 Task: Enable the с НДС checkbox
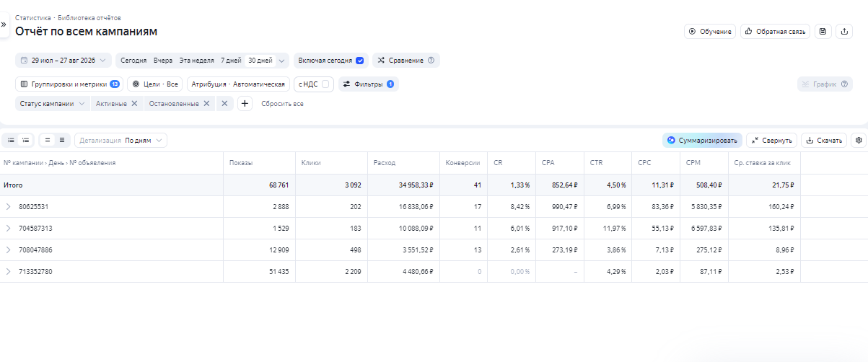325,84
